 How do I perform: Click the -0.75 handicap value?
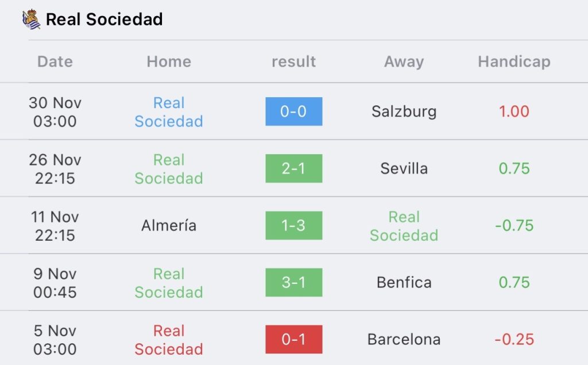pos(514,226)
